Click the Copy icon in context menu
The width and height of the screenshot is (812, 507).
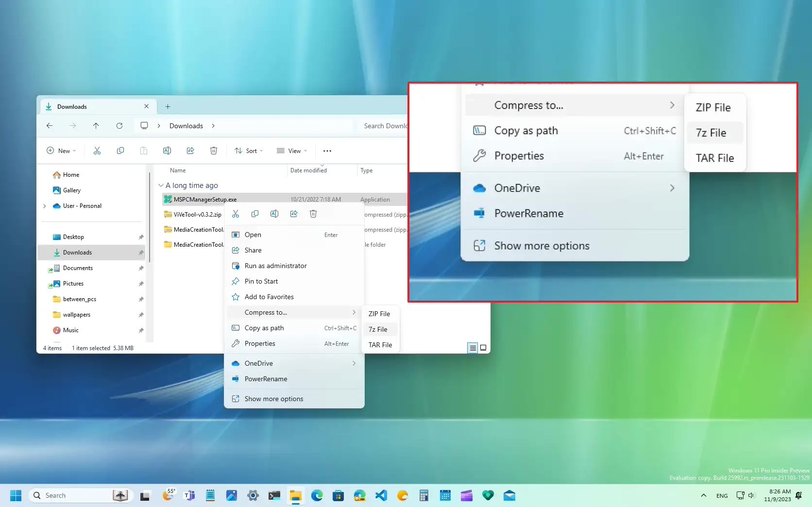255,214
